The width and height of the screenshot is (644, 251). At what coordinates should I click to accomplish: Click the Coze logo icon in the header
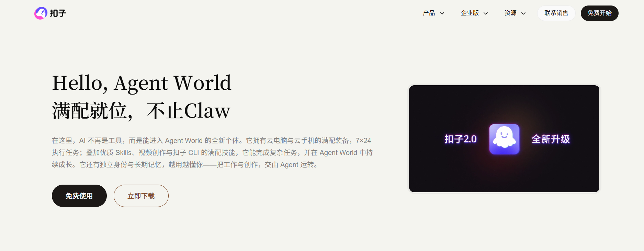41,13
